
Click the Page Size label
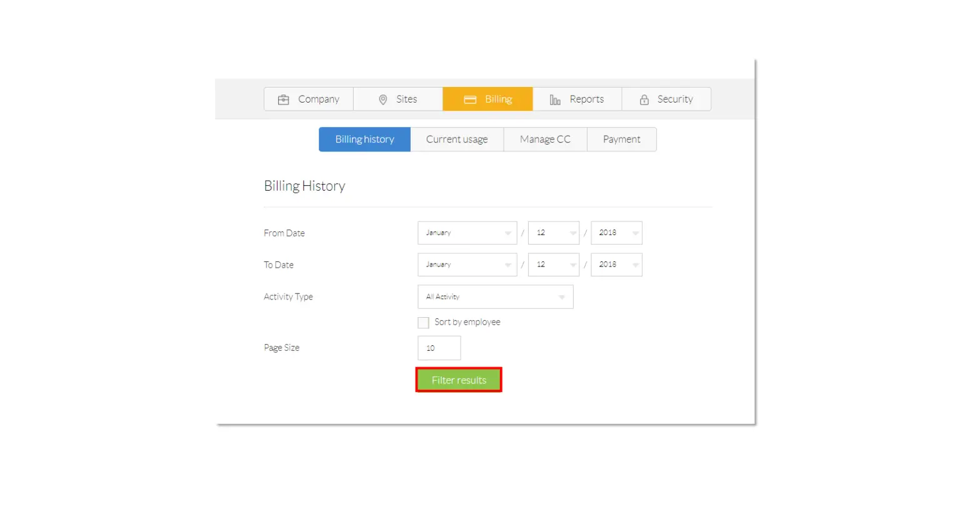[x=281, y=348]
